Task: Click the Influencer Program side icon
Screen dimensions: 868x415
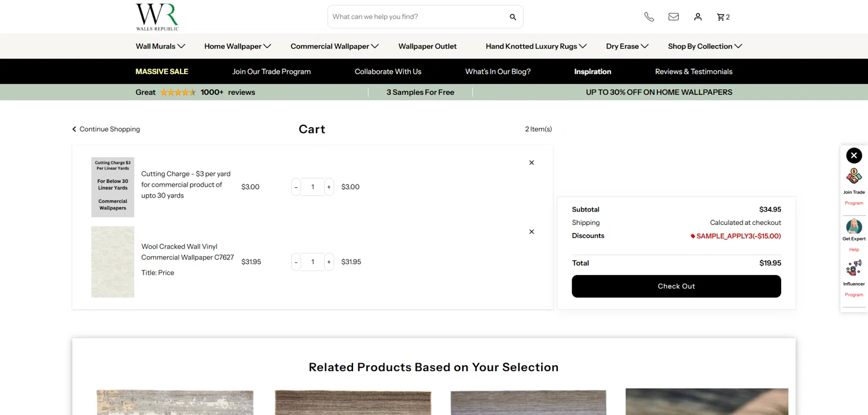Action: tap(854, 268)
